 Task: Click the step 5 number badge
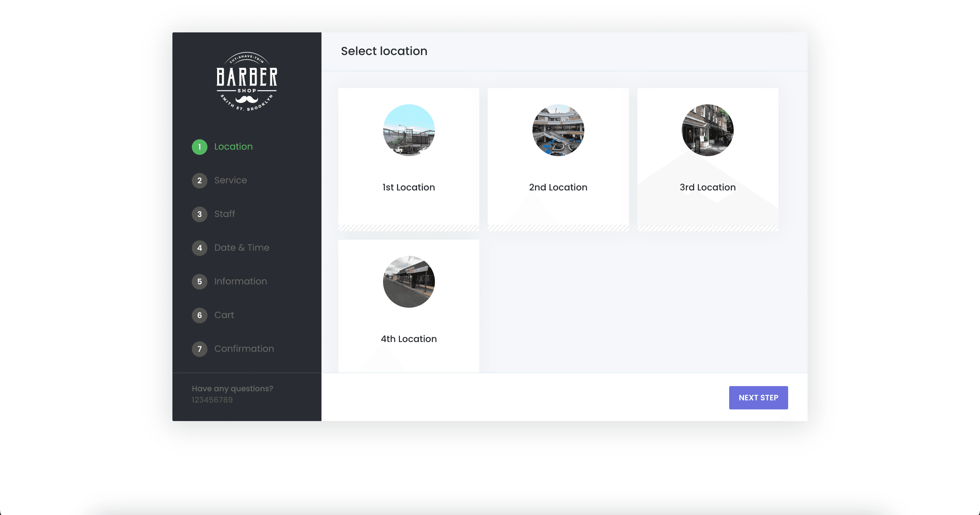click(199, 281)
